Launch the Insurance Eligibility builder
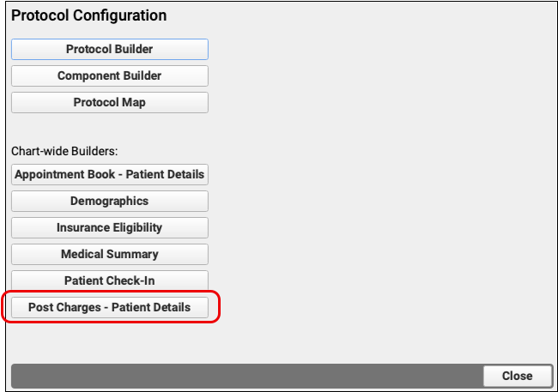This screenshot has height=392, width=558. click(109, 227)
